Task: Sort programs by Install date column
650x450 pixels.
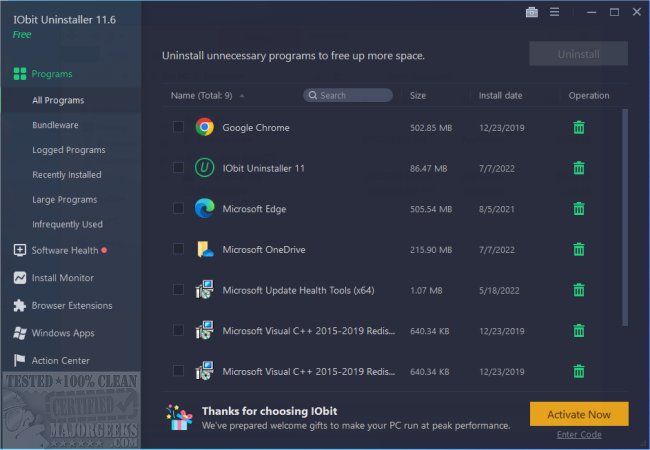Action: [499, 96]
